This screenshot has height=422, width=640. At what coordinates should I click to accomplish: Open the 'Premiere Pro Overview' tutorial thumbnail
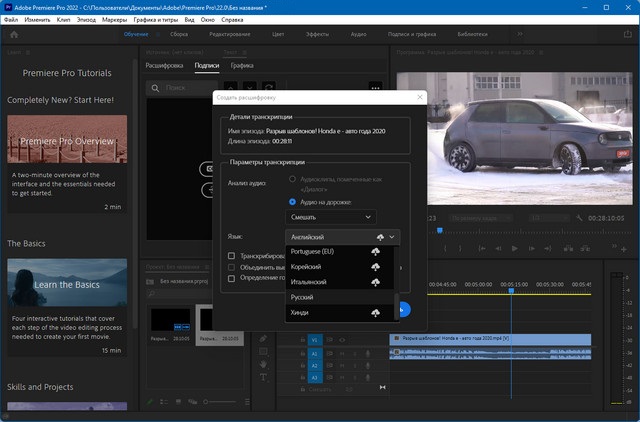pos(67,139)
